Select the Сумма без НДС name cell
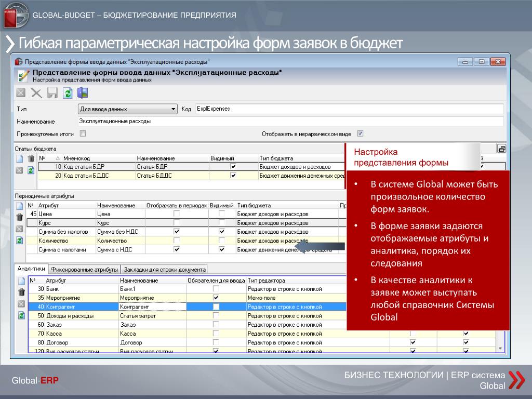 [x=121, y=232]
